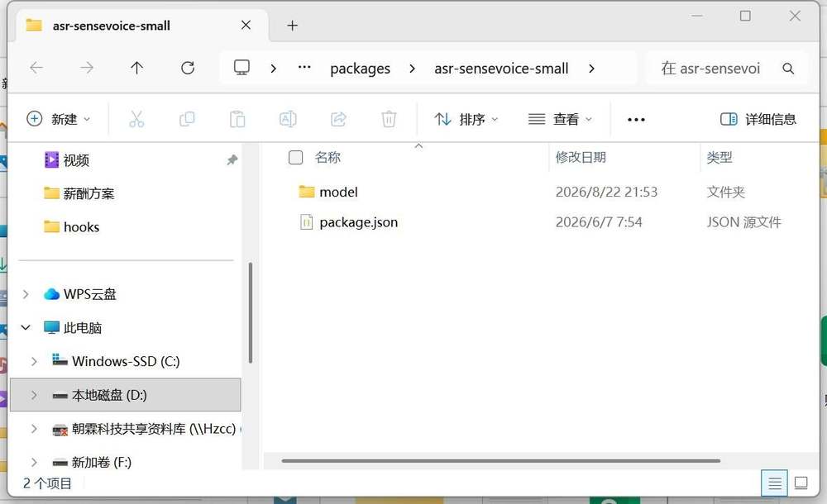Open the 查看 view dropdown
Viewport: 827px width, 504px height.
point(560,119)
